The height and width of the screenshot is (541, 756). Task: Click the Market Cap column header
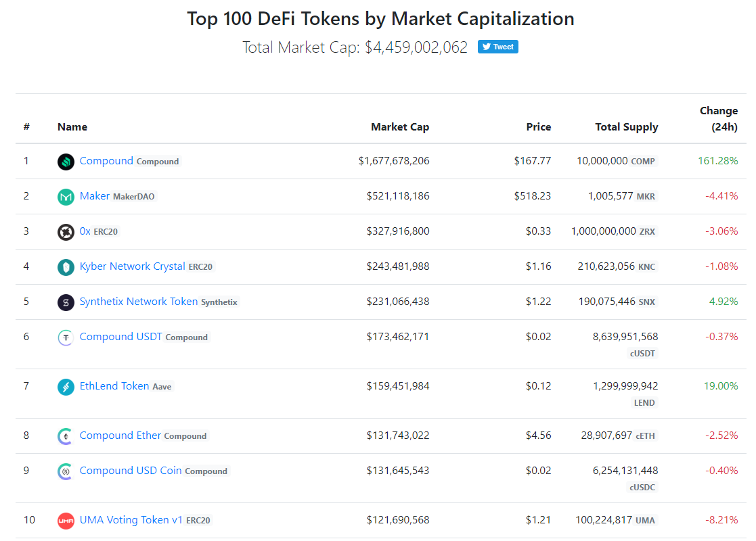[x=400, y=126]
